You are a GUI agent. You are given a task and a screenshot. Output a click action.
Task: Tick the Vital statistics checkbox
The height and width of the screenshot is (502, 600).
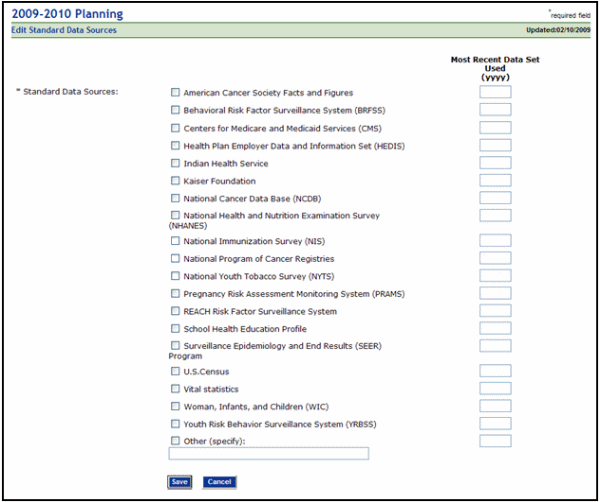[175, 389]
